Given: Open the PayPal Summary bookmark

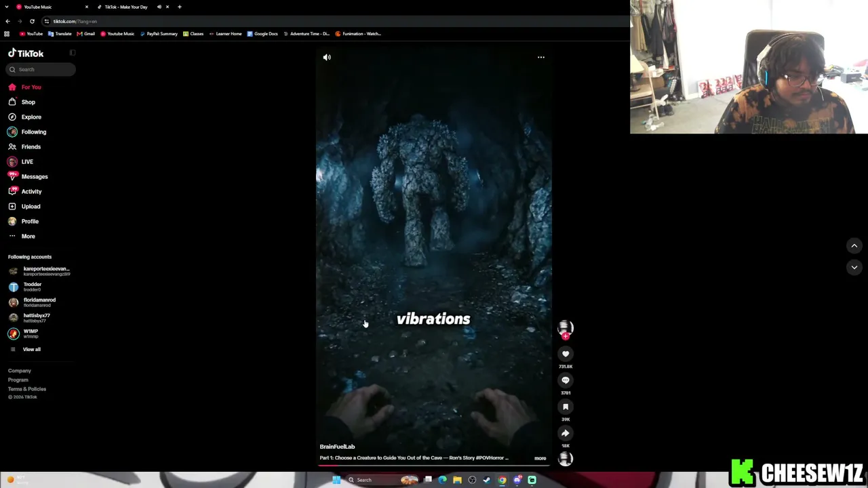Looking at the screenshot, I should coord(159,34).
